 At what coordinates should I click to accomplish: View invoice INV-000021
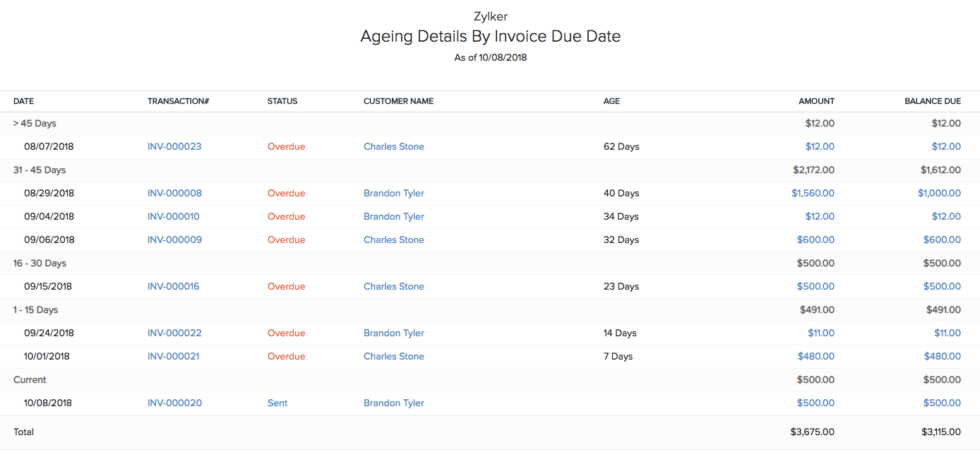tap(174, 357)
